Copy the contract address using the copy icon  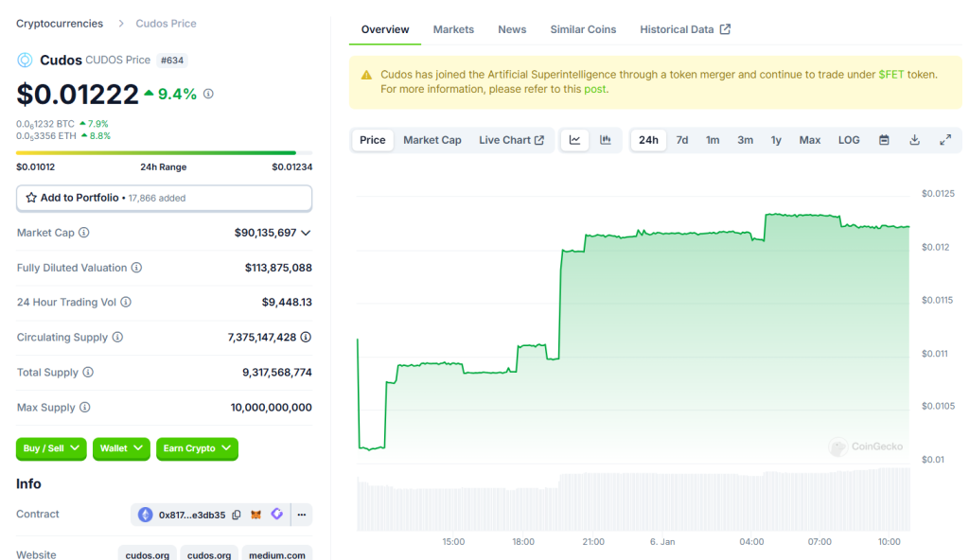coord(237,515)
